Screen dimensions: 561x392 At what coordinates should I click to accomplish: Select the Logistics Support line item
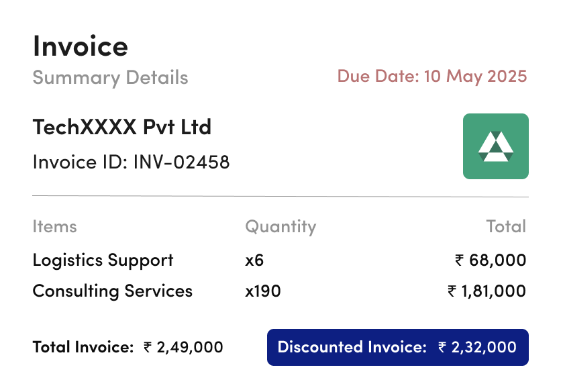pyautogui.click(x=103, y=260)
